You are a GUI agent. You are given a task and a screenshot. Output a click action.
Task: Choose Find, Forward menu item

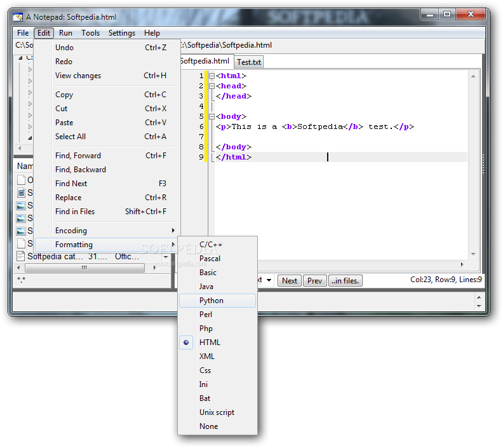click(107, 156)
